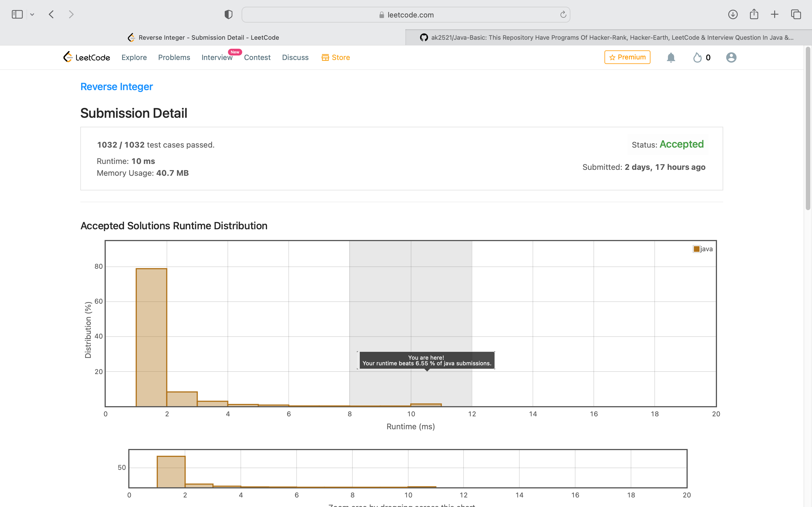812x507 pixels.
Task: Reload the page with refresh icon
Action: click(x=563, y=14)
